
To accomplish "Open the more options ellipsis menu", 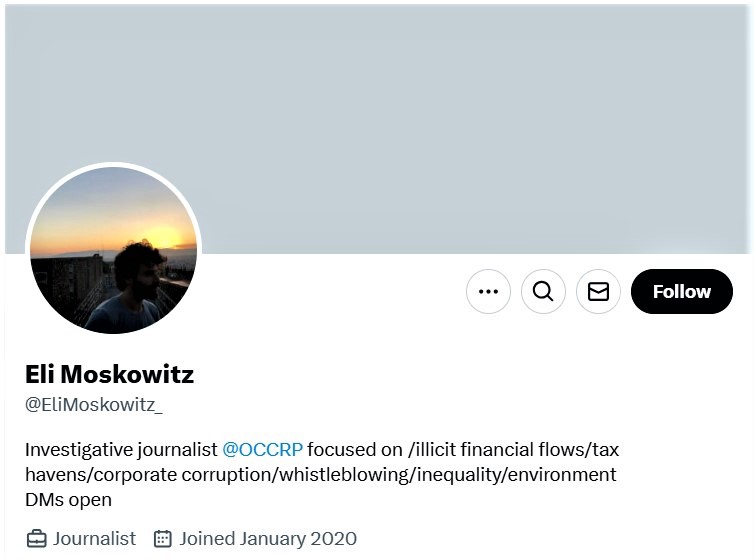I will click(488, 292).
